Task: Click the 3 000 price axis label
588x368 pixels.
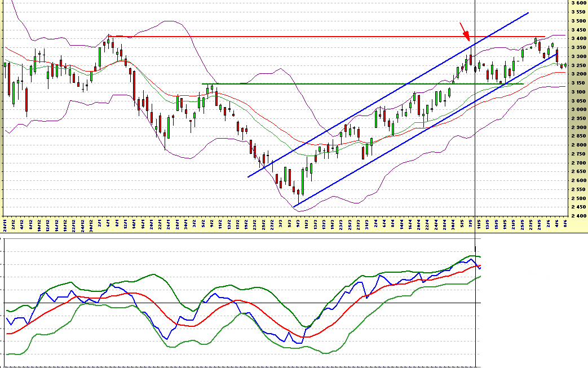Action: [x=577, y=109]
